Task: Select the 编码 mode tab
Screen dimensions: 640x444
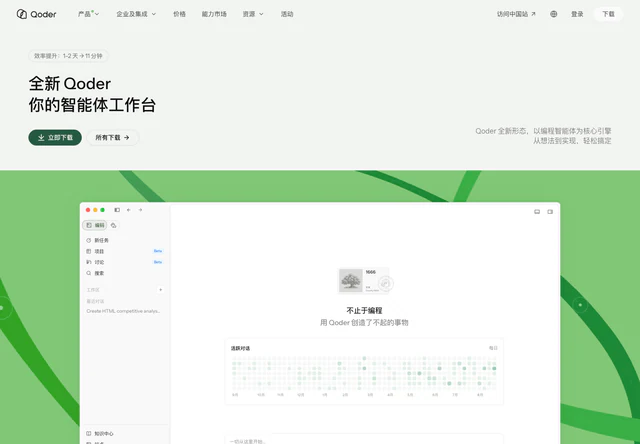Action: tap(95, 225)
